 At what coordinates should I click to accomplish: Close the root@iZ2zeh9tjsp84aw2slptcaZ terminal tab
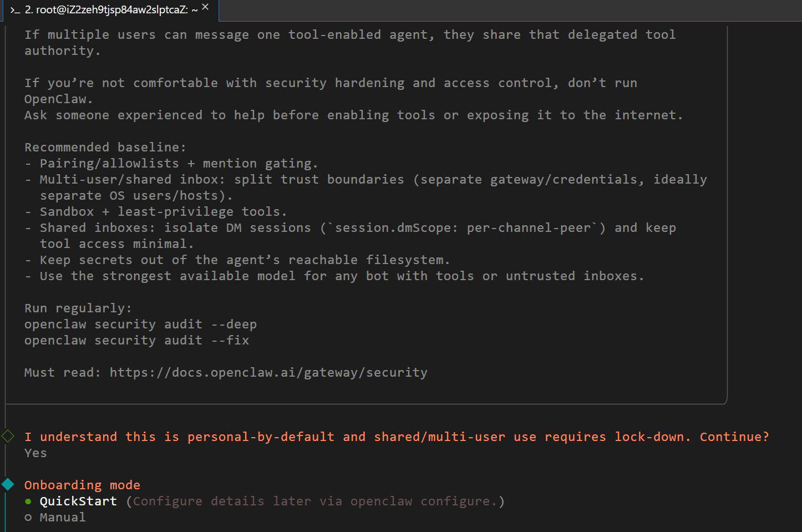click(x=206, y=7)
